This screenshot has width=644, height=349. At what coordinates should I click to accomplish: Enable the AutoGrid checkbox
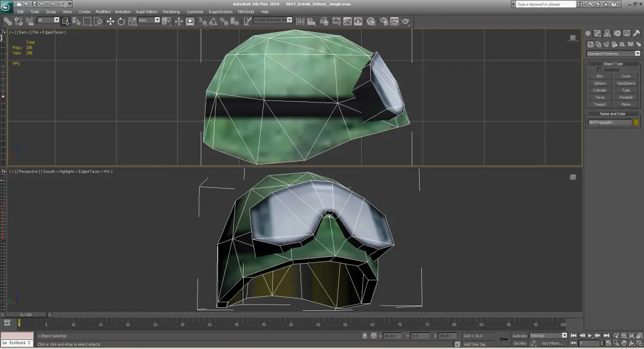click(x=599, y=70)
